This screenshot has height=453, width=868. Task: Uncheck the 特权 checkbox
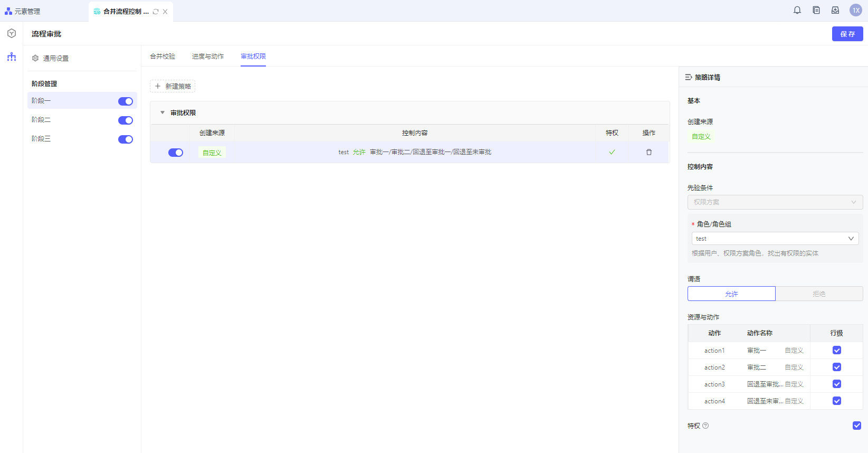tap(857, 426)
